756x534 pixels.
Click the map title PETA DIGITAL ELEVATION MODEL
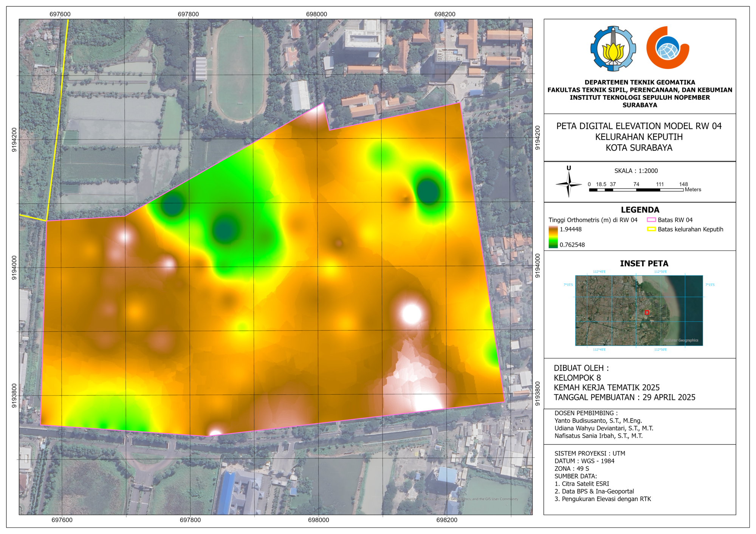coord(639,126)
